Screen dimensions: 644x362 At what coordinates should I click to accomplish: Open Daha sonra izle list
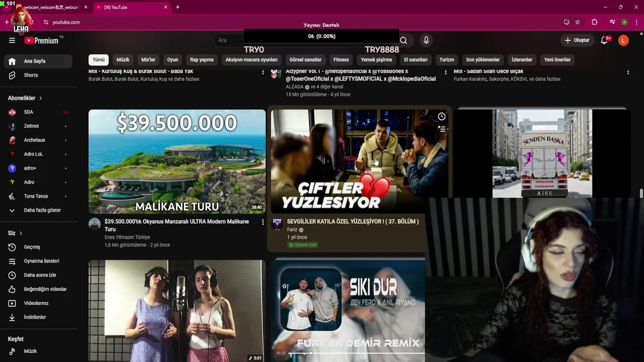coord(39,275)
